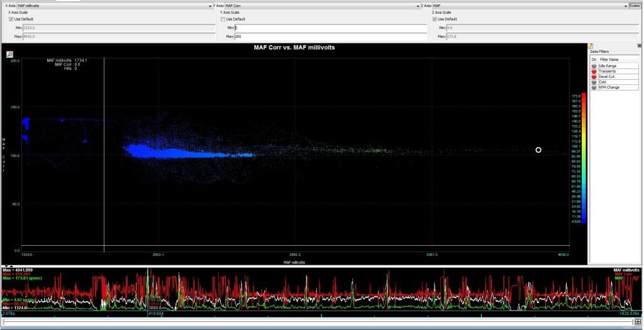Screen dimensions: 644x330
Task: Uncheck Z Axis Use Default checkbox
Action: 435,19
